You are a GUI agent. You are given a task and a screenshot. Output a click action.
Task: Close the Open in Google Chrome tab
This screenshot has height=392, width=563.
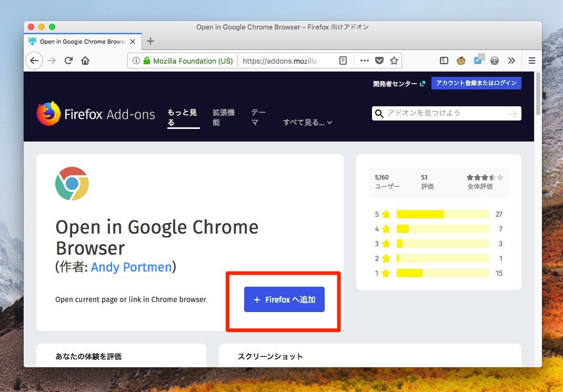coord(133,42)
